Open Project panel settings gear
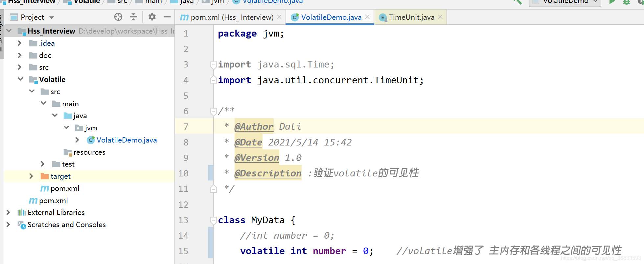This screenshot has height=264, width=644. click(x=152, y=17)
